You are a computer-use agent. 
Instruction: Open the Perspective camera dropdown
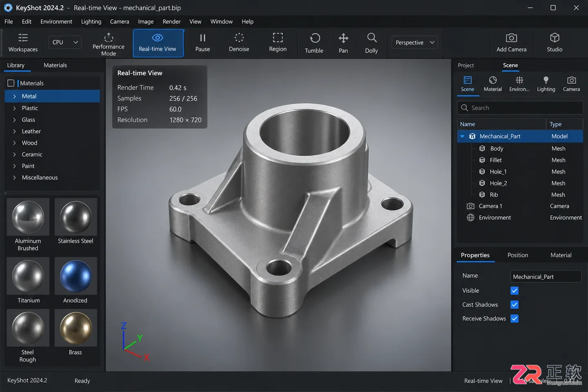[414, 42]
